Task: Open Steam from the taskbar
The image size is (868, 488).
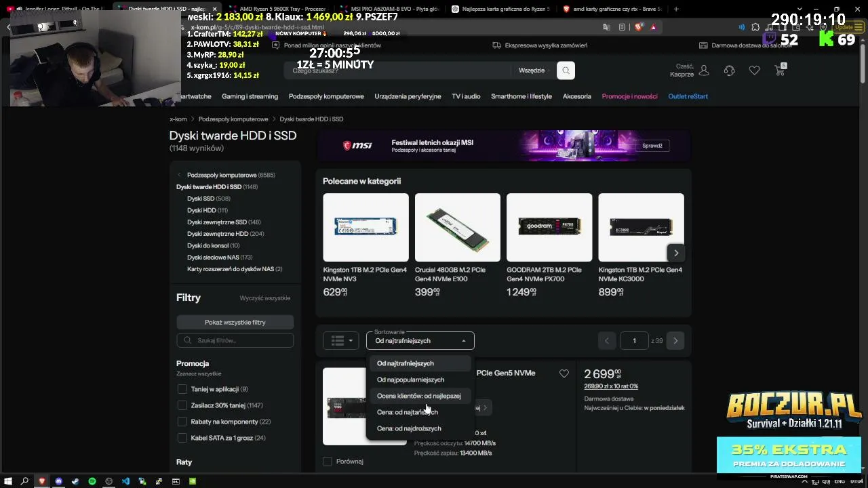Action: click(x=75, y=481)
